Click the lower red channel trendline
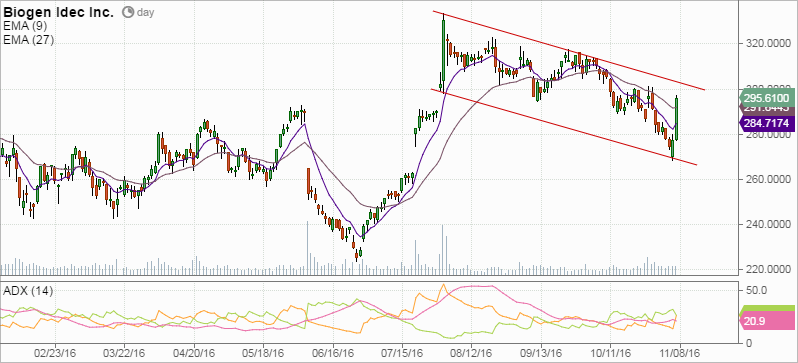The image size is (798, 363). pyautogui.click(x=564, y=127)
